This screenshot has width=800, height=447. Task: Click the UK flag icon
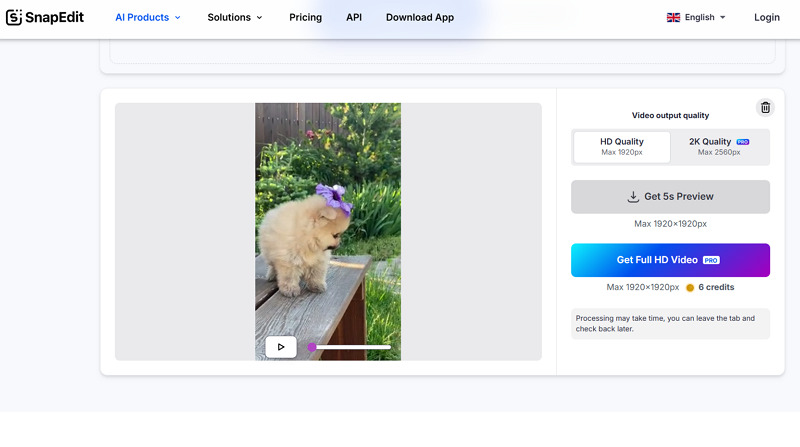click(673, 18)
